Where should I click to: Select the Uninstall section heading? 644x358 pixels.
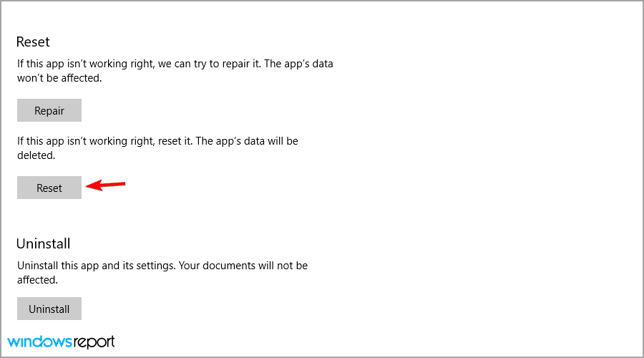43,243
